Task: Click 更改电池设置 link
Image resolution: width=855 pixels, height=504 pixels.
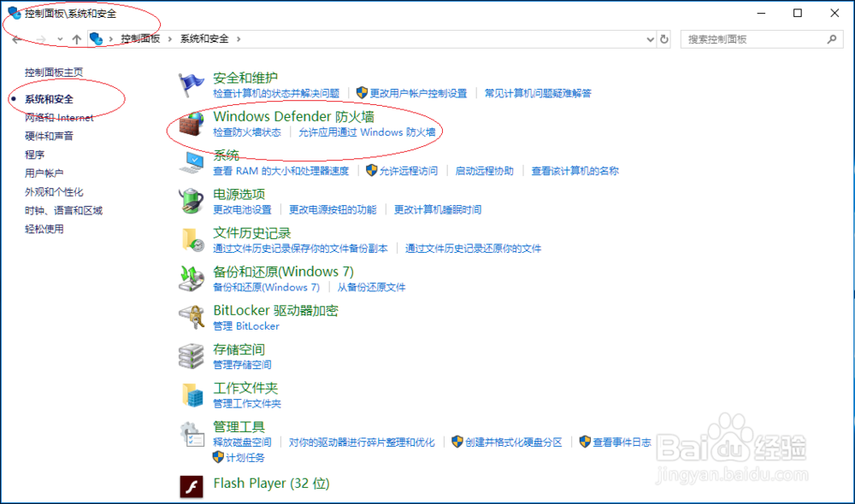Action: pyautogui.click(x=242, y=209)
